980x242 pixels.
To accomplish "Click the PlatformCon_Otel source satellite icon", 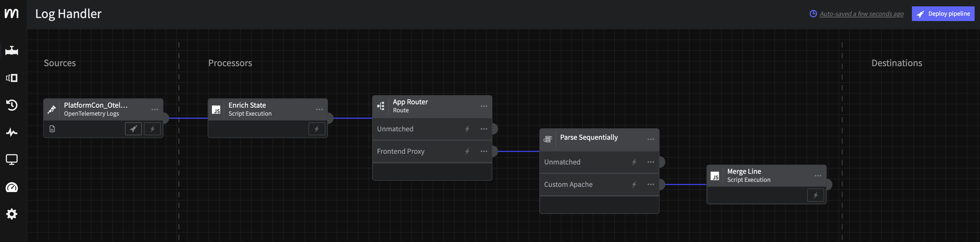I will tap(52, 109).
